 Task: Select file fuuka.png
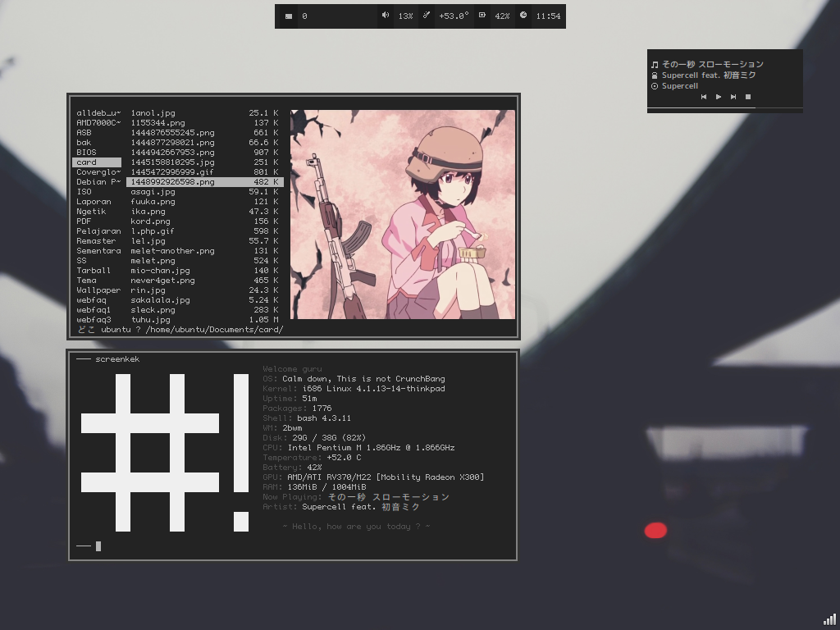[x=153, y=202]
